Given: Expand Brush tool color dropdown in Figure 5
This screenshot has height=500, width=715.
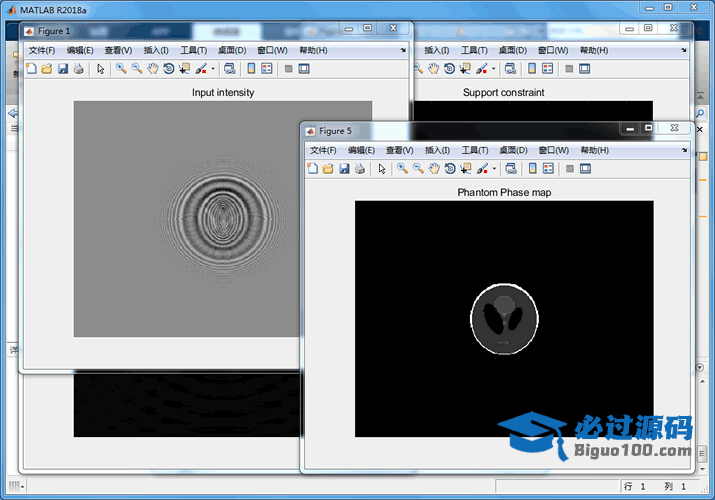Looking at the screenshot, I should (494, 169).
